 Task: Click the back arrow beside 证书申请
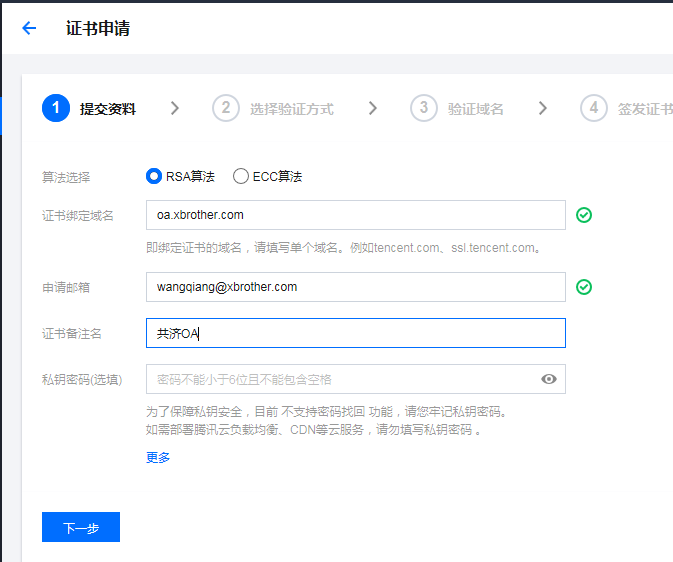coord(29,28)
